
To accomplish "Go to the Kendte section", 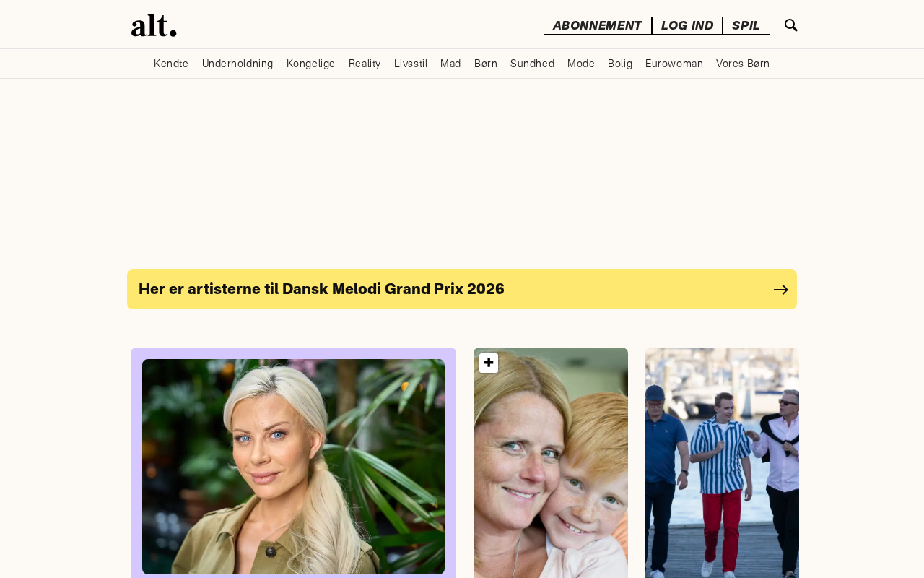I will (171, 64).
